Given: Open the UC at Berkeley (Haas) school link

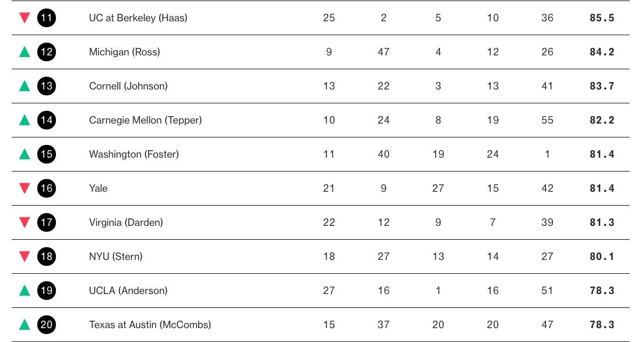Looking at the screenshot, I should (x=138, y=18).
